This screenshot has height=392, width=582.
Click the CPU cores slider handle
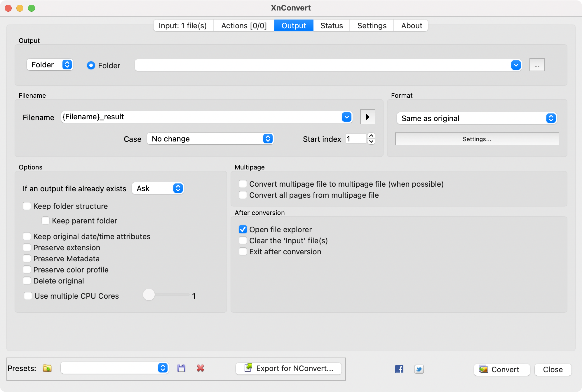coord(149,295)
